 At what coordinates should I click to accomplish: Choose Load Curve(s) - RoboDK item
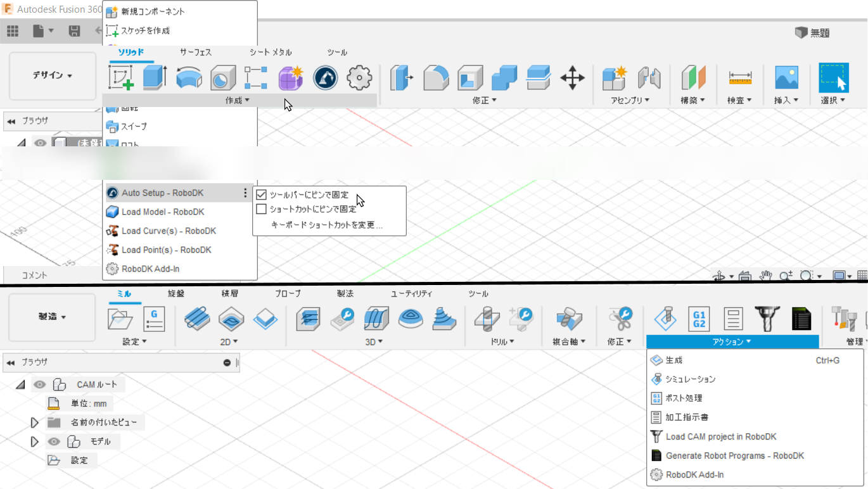coord(181,231)
